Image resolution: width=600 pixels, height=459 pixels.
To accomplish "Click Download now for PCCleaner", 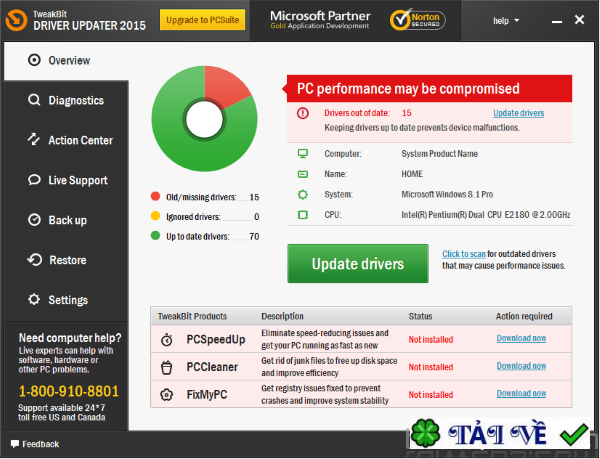I will tap(521, 366).
